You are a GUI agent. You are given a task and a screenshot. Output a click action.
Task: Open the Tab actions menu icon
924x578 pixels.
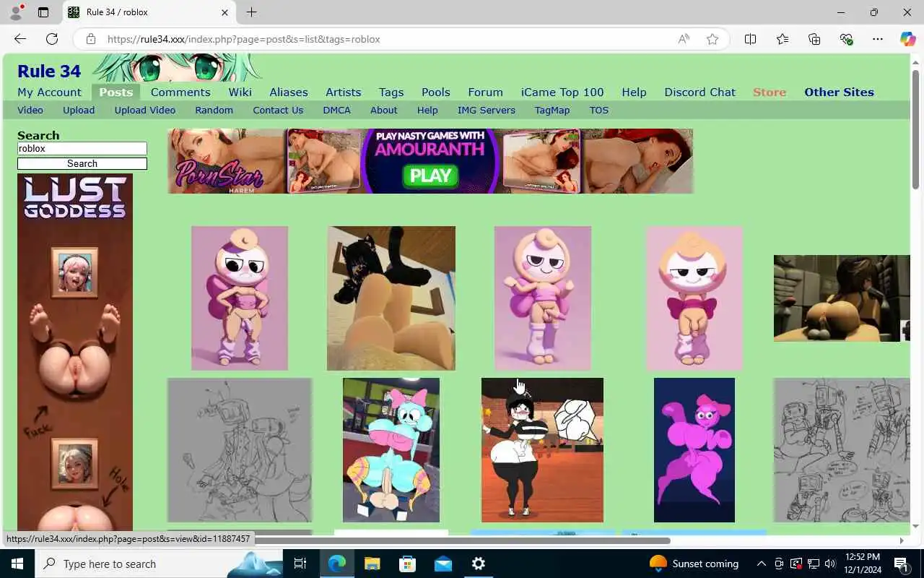coord(43,12)
